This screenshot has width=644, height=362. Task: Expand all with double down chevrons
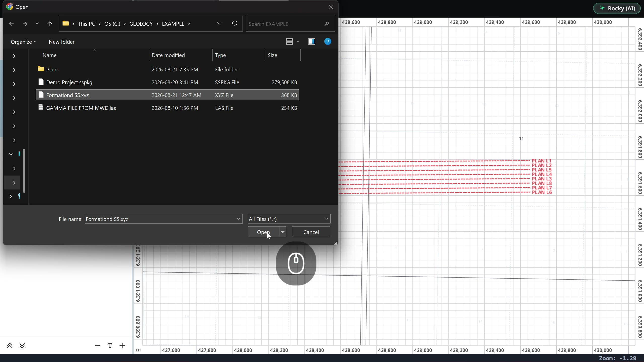pyautogui.click(x=22, y=346)
